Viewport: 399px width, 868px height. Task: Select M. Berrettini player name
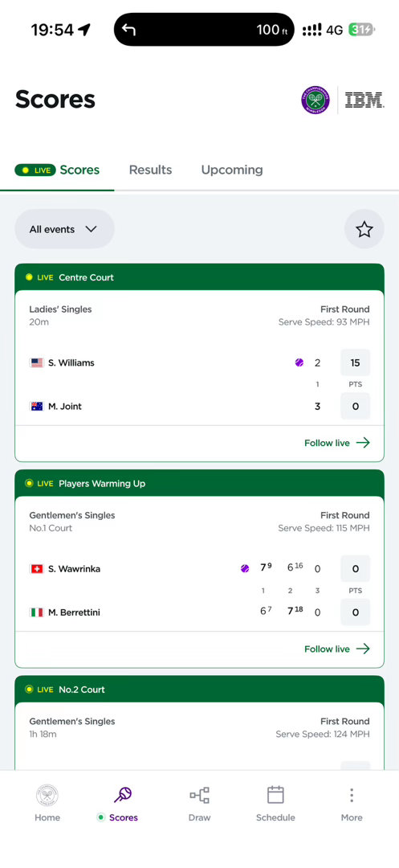74,612
